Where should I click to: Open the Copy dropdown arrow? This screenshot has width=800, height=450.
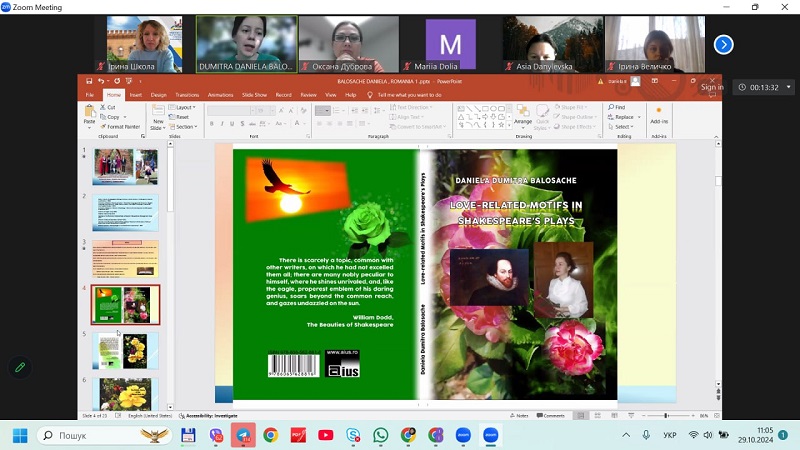pos(126,117)
